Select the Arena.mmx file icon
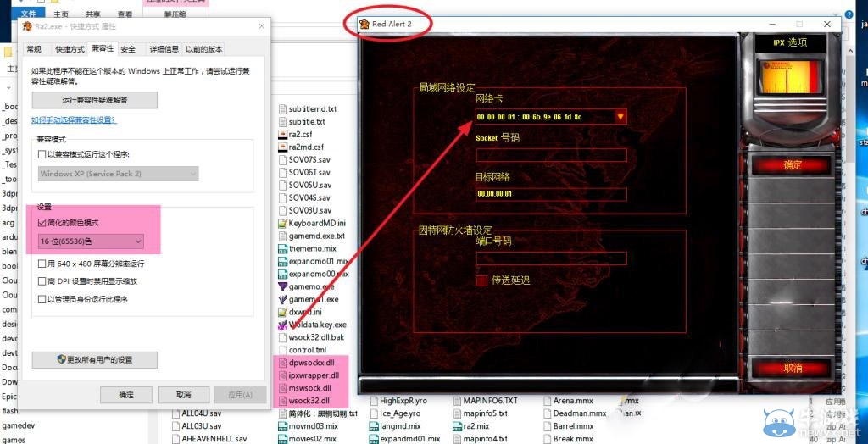Screen dimensions: 868x444 [x=547, y=400]
